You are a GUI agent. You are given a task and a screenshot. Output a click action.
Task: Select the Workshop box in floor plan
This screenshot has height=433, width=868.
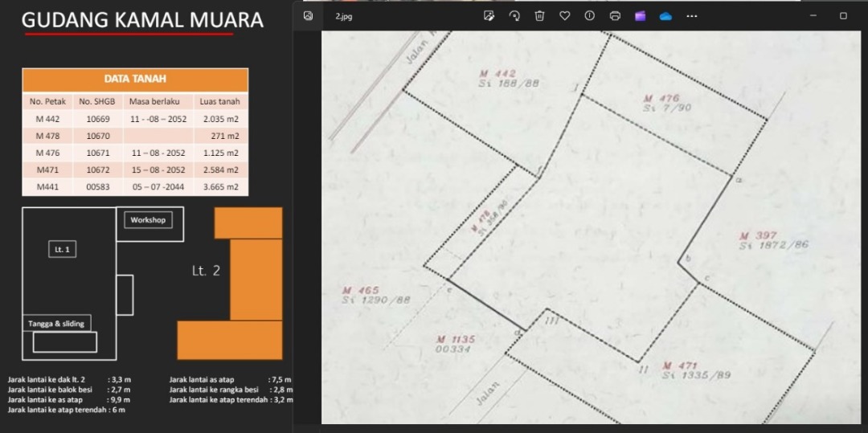(148, 220)
